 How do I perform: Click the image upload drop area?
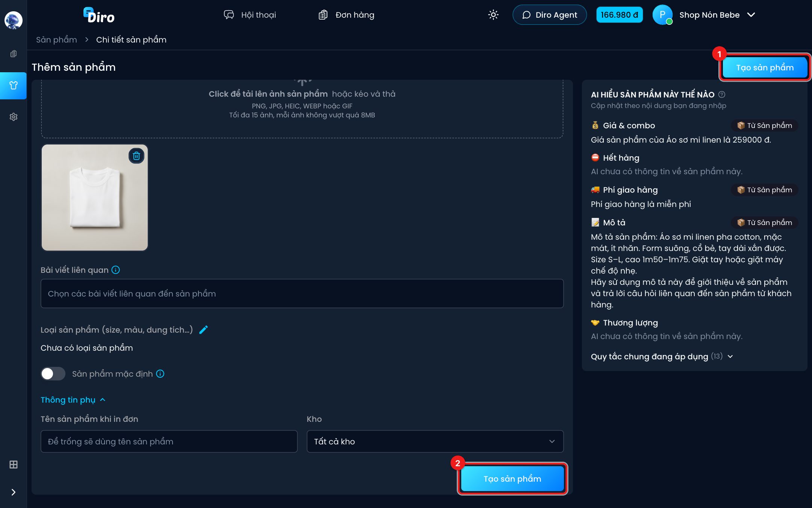tap(302, 108)
